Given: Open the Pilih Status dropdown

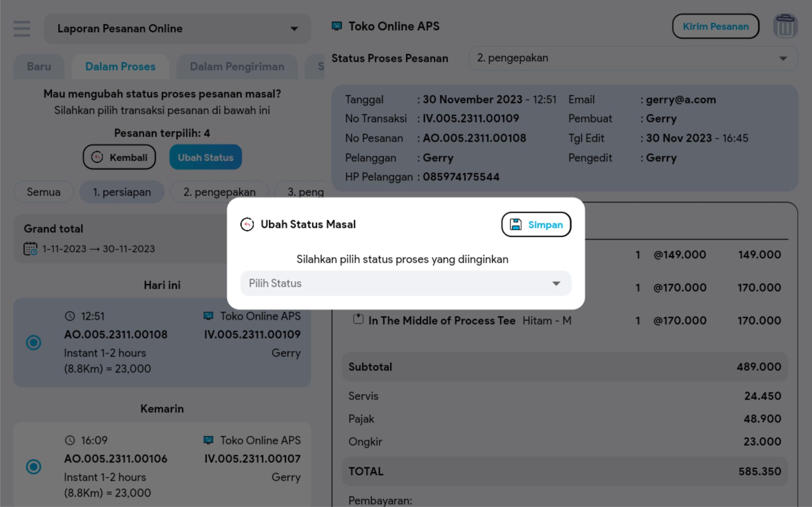Looking at the screenshot, I should (x=405, y=283).
